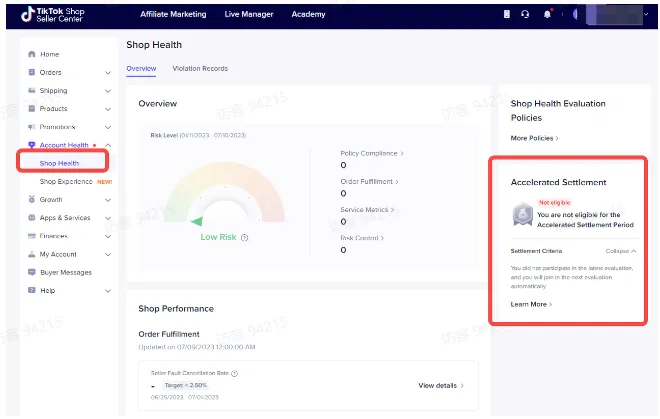Collapse the Account Health menu
The height and width of the screenshot is (419, 660).
pos(108,145)
